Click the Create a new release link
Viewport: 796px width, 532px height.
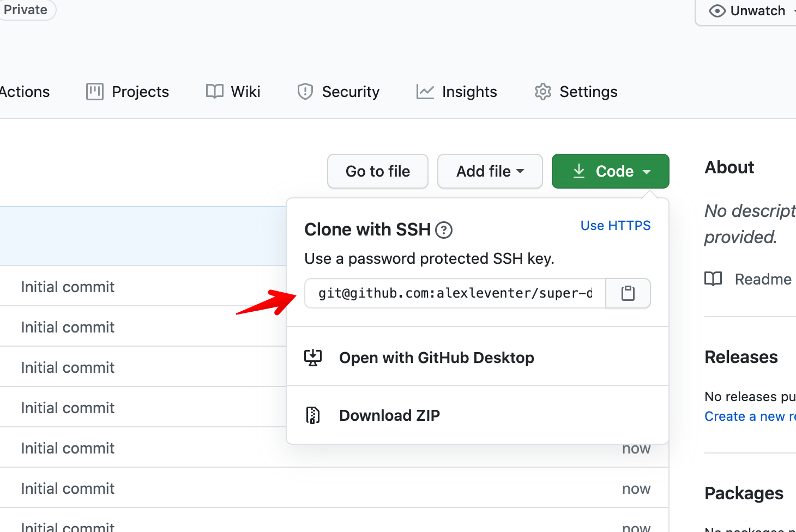point(750,416)
